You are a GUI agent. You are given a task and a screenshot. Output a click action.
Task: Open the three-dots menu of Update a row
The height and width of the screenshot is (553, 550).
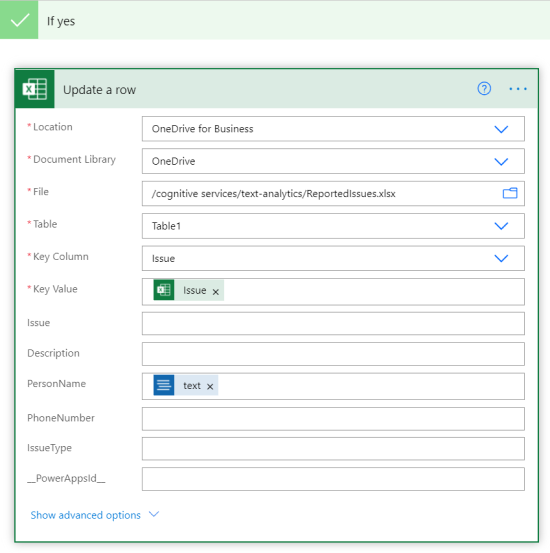click(518, 89)
